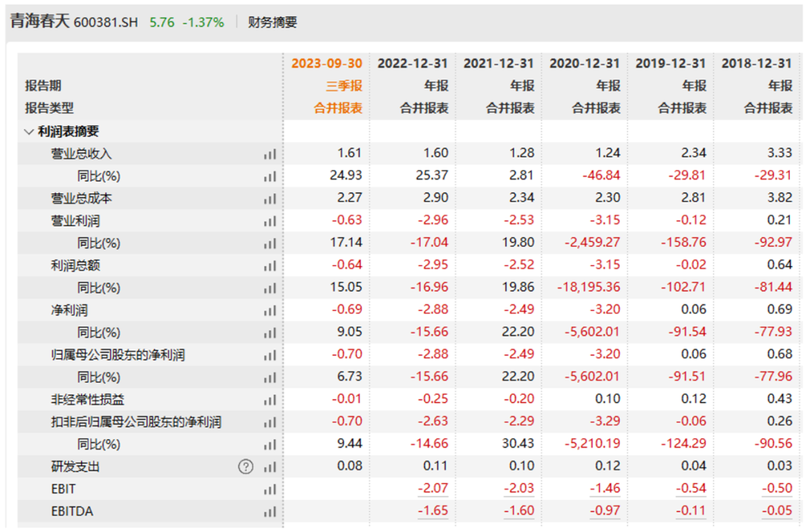Click the stock price 5.76
810x532 pixels.
coord(162,22)
